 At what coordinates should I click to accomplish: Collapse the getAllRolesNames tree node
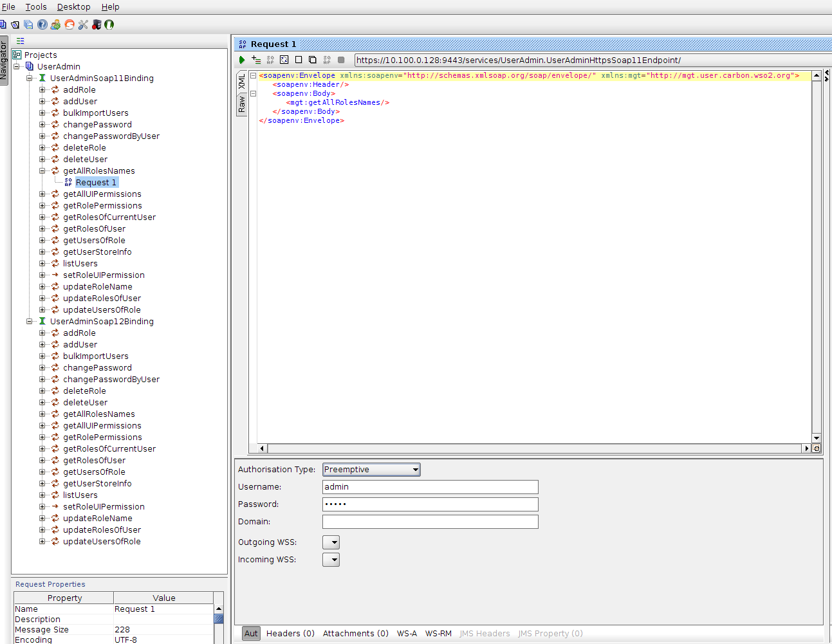tap(42, 170)
